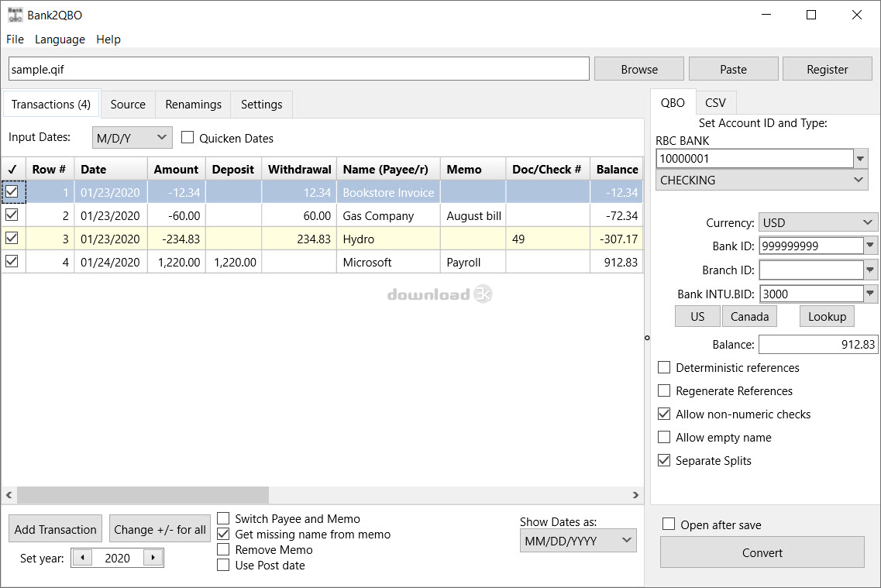881x588 pixels.
Task: Open the Currency USD dropdown
Action: pos(817,222)
